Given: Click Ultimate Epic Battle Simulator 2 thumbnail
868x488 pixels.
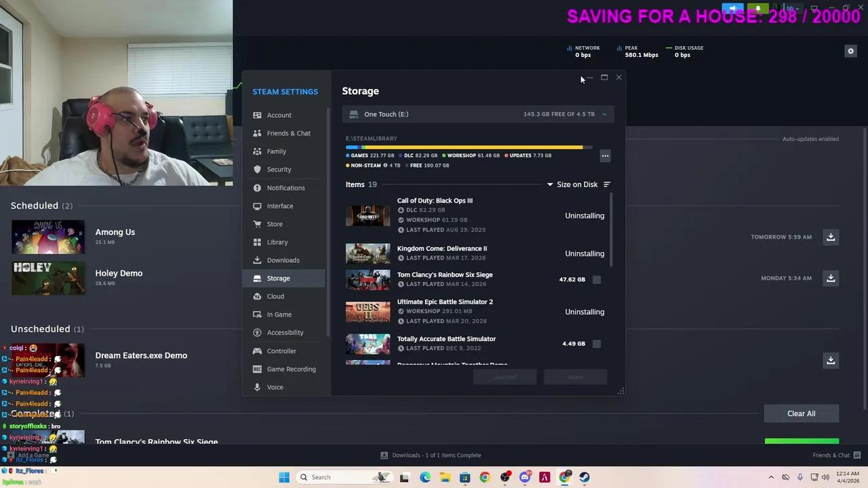Looking at the screenshot, I should (368, 312).
